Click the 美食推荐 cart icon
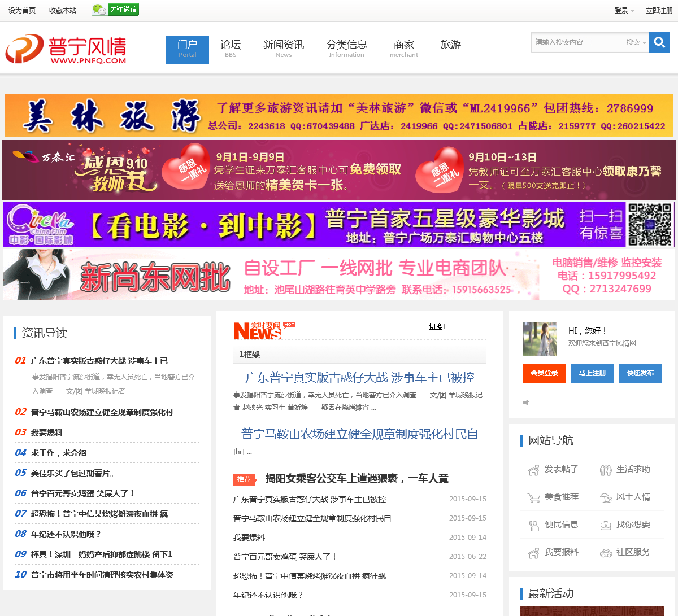678x616 pixels. click(x=533, y=497)
